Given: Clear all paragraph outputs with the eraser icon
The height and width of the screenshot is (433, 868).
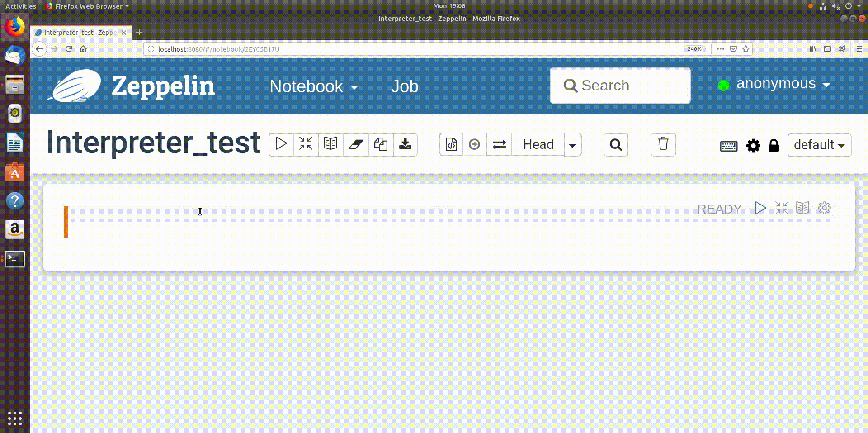Looking at the screenshot, I should [x=356, y=144].
